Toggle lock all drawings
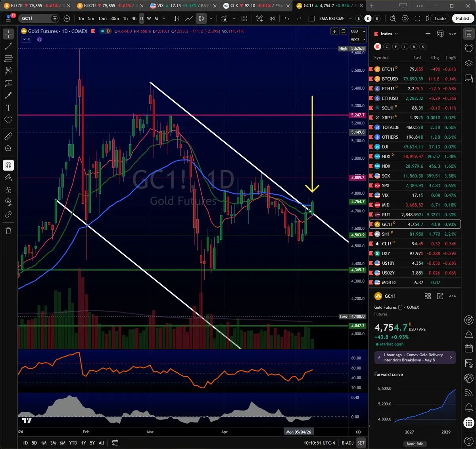 [8, 190]
